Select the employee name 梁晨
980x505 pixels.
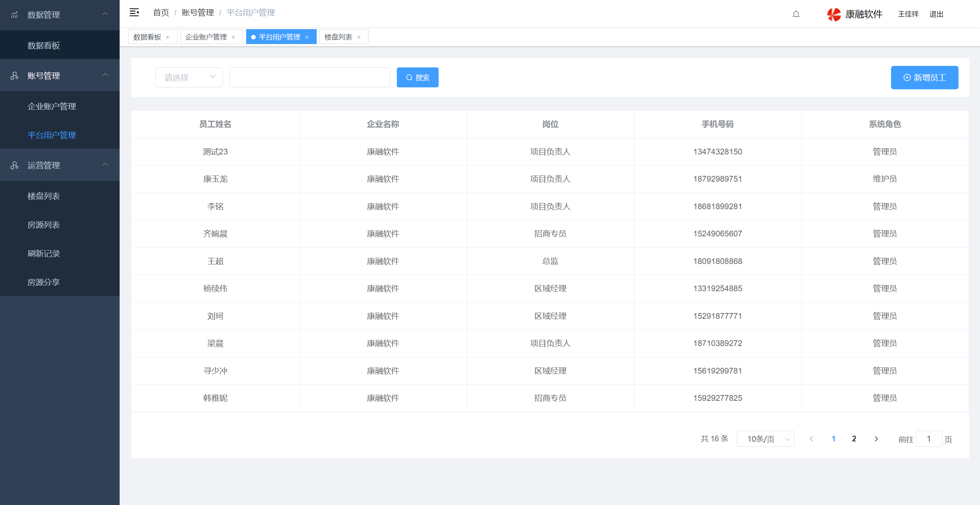click(x=215, y=343)
